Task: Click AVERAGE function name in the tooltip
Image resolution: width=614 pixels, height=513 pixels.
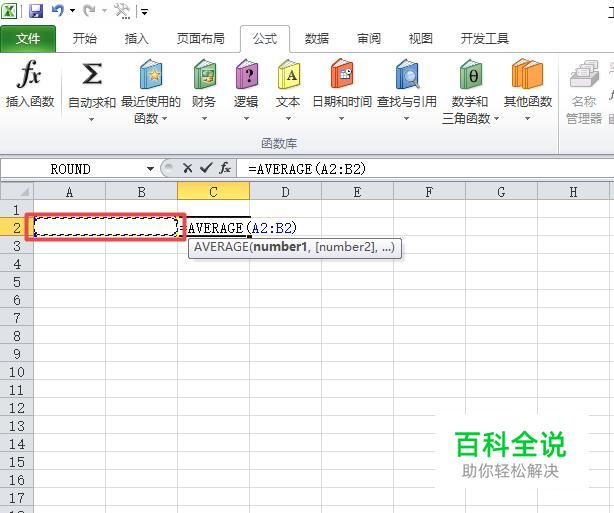Action: [x=221, y=247]
